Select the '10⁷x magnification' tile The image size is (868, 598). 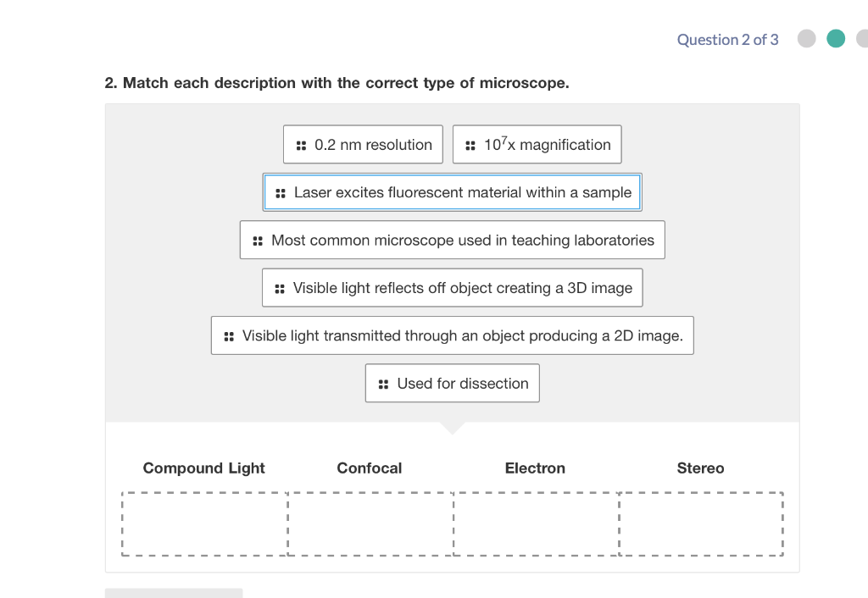click(537, 144)
